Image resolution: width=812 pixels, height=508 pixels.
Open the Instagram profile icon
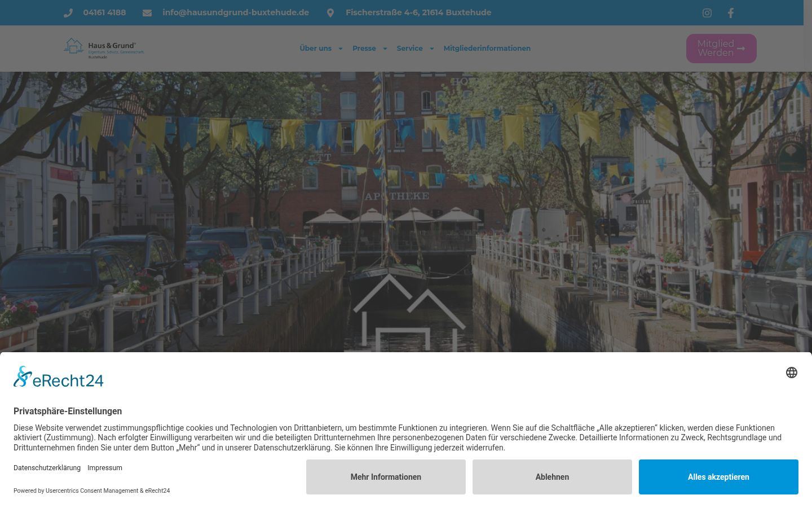(x=707, y=13)
